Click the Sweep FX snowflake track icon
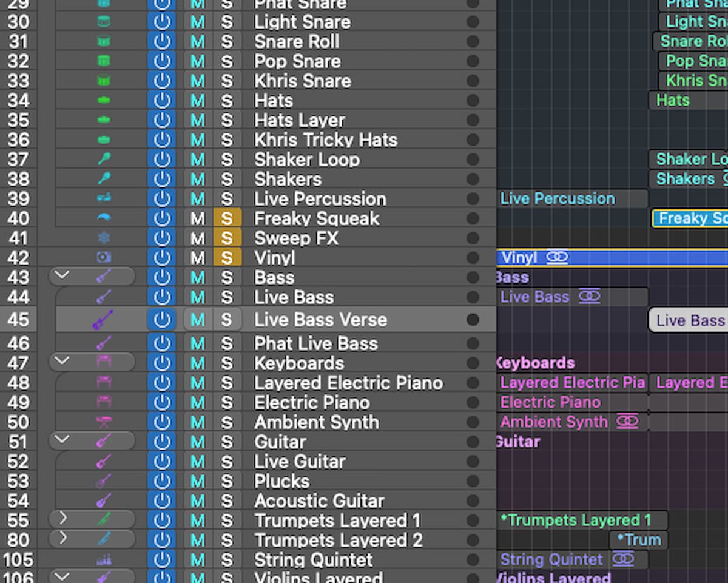 [x=104, y=238]
